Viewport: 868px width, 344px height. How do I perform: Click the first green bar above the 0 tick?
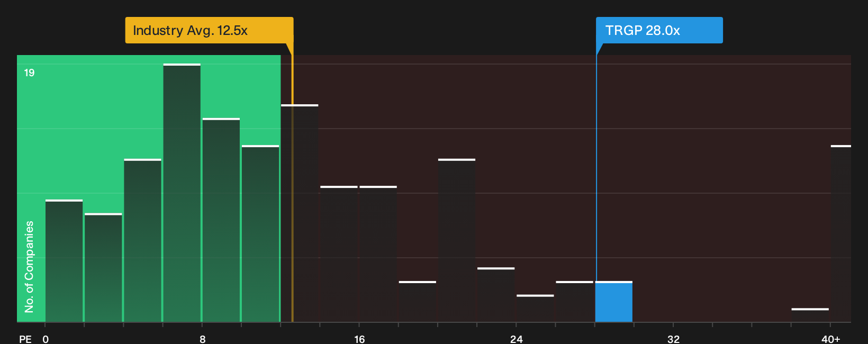pos(64,261)
